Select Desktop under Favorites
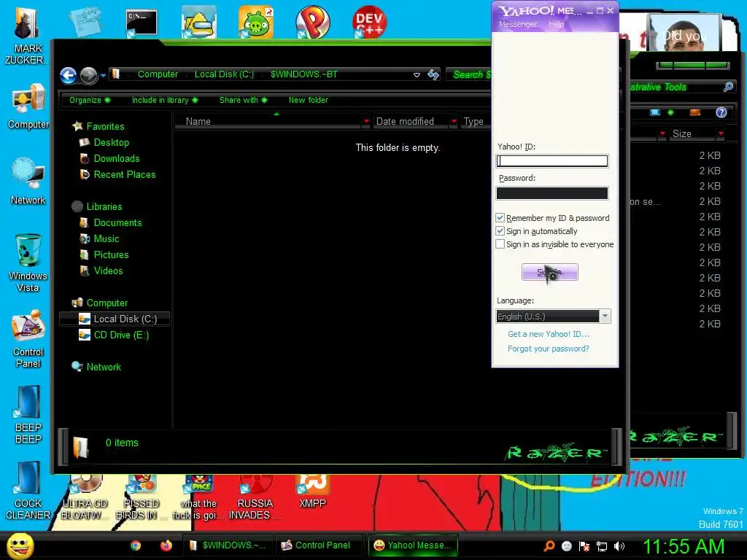The width and height of the screenshot is (747, 560). click(111, 142)
